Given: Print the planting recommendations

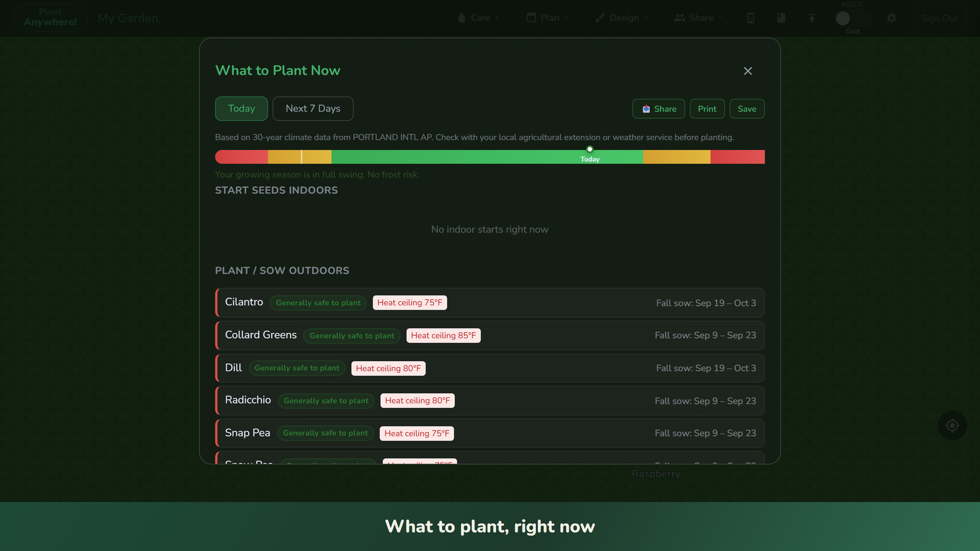Looking at the screenshot, I should point(707,109).
